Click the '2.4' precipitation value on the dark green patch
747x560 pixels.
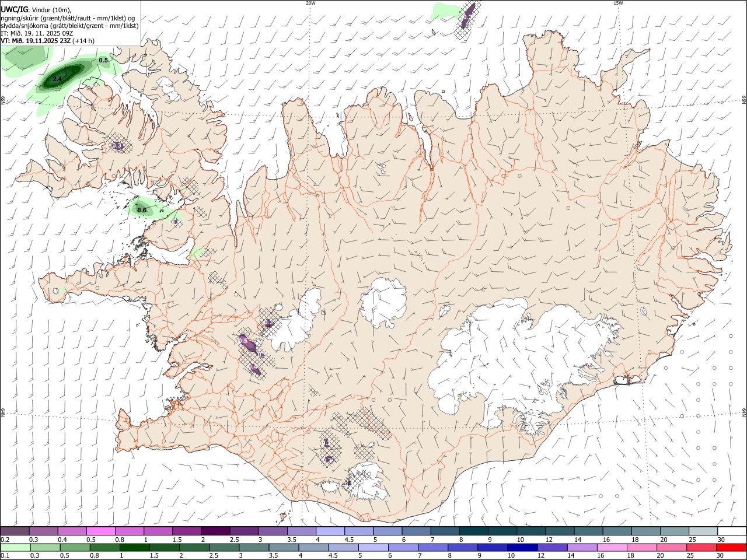(57, 79)
